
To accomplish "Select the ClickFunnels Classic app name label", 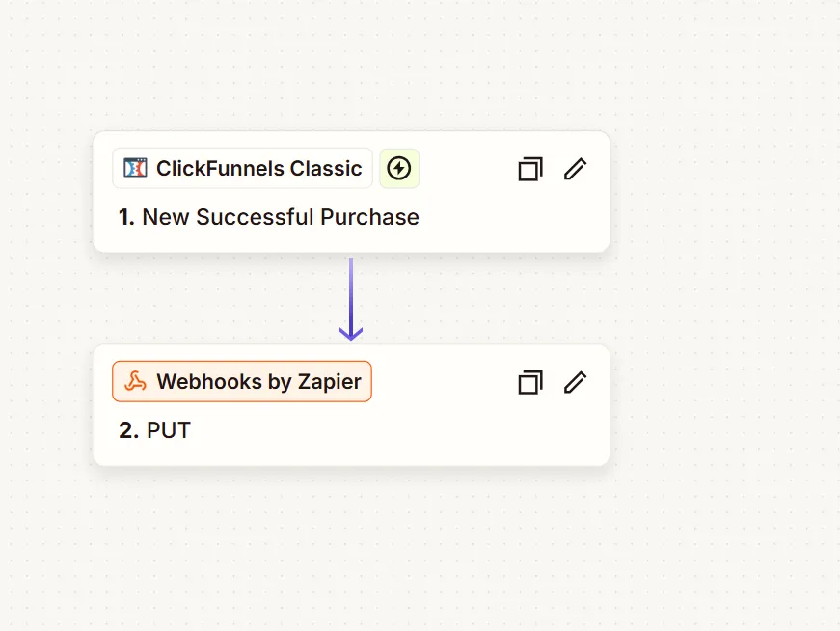I will coord(258,169).
